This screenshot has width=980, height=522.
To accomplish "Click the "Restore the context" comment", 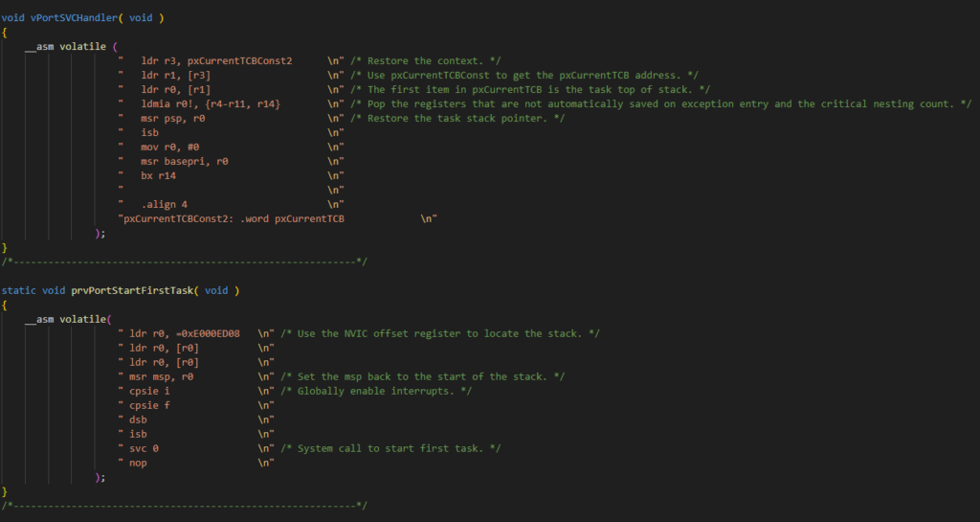I will (413, 60).
